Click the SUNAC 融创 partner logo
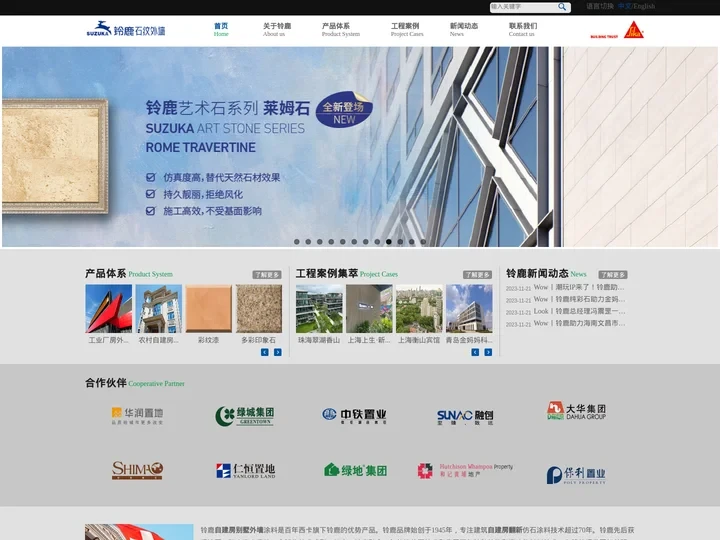720x540 pixels. [465, 417]
